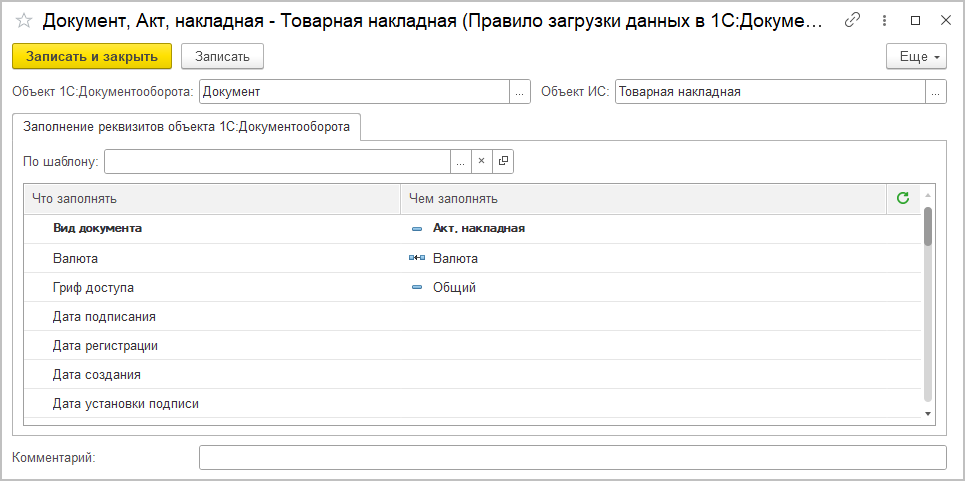
Task: Open the vertical three-dot window menu
Action: click(x=884, y=20)
